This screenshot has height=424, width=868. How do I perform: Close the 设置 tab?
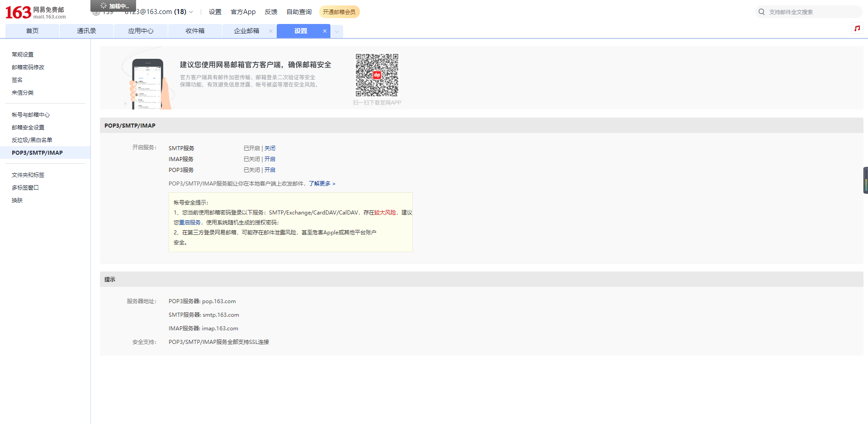point(325,31)
